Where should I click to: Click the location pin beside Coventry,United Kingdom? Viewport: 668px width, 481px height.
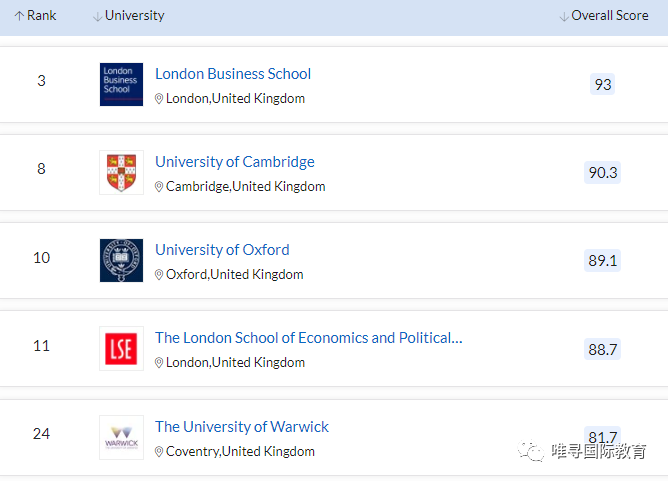[159, 452]
